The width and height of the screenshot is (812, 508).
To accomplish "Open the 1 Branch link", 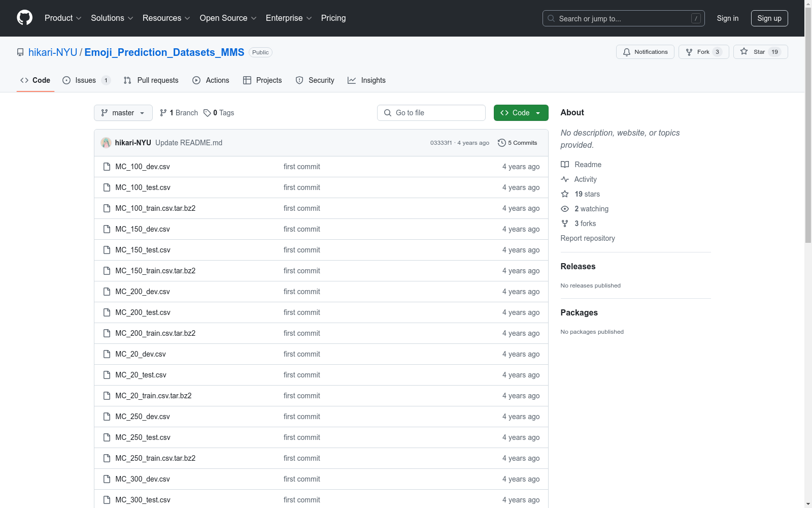I will [179, 113].
